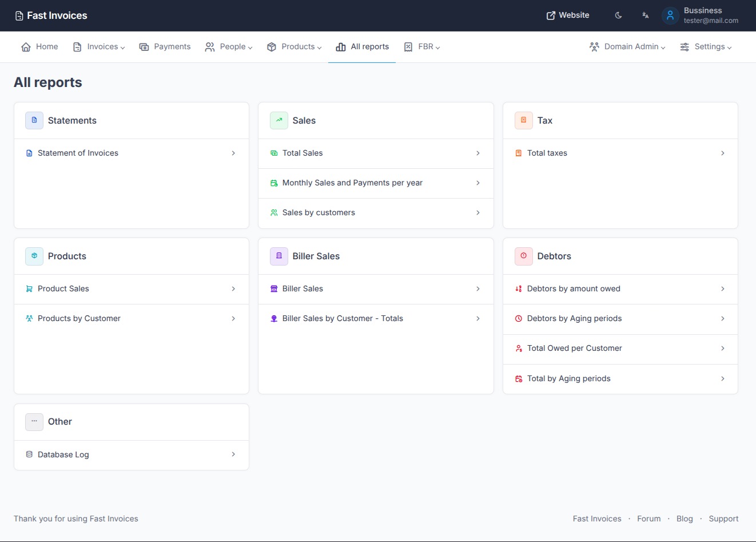Select the All reports tab
Image resolution: width=756 pixels, height=542 pixels.
coord(362,47)
